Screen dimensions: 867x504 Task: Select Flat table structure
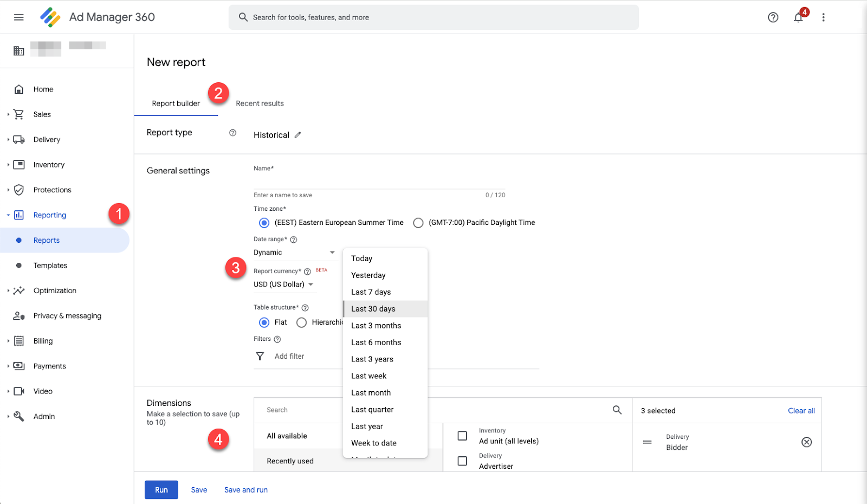coord(264,322)
